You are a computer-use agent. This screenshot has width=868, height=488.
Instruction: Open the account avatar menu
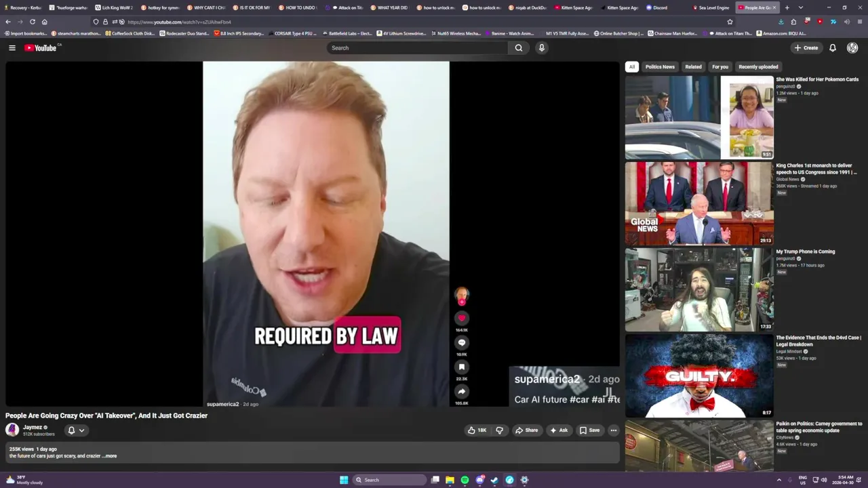852,48
